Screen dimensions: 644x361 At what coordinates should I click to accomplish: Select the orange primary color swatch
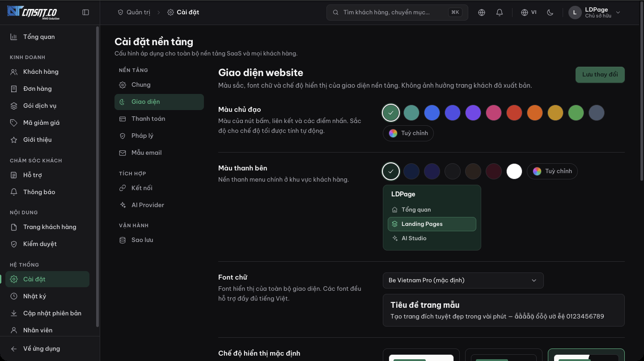[x=535, y=113]
